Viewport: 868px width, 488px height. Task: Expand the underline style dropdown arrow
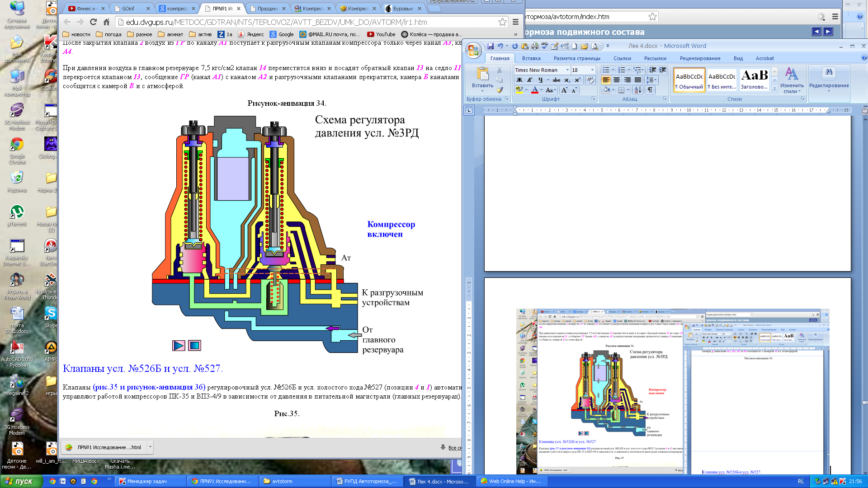(548, 80)
